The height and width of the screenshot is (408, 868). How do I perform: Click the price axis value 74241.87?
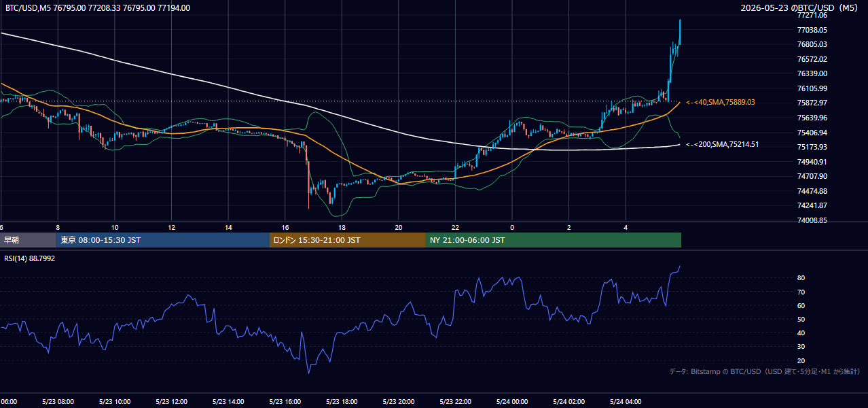click(812, 205)
